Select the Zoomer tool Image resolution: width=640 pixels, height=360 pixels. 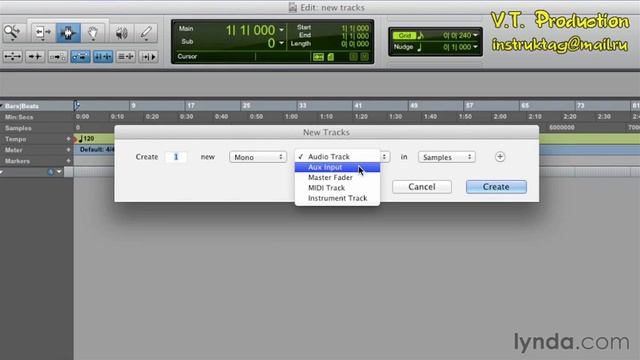[13, 32]
